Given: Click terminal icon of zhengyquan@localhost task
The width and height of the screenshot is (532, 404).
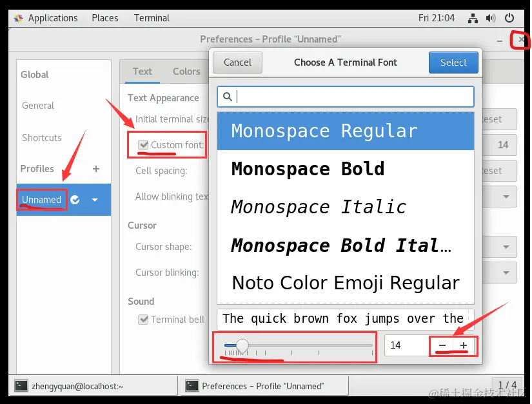Looking at the screenshot, I should [21, 386].
